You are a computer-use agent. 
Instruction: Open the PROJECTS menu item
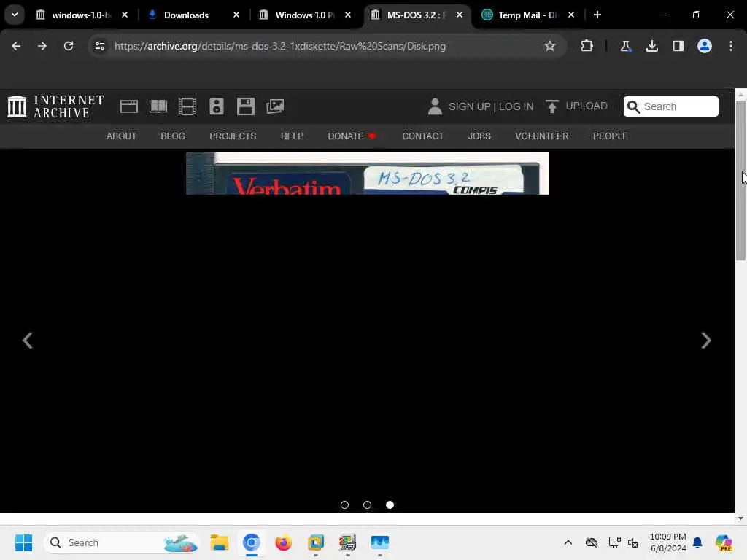click(x=233, y=136)
